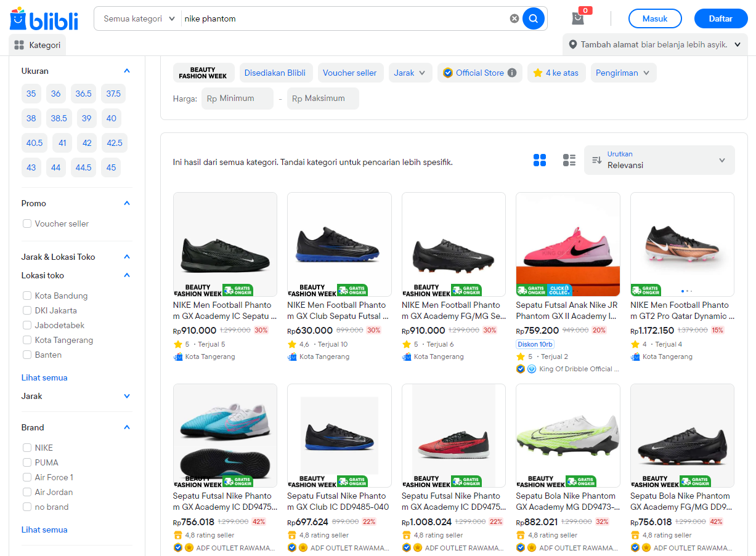Tick the DKI Jakarta checkbox
Image resolution: width=756 pixels, height=556 pixels.
[27, 310]
